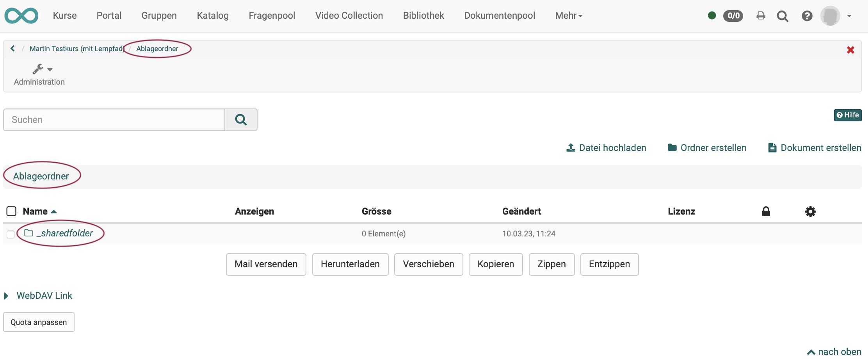Click the help question mark icon

tap(806, 16)
